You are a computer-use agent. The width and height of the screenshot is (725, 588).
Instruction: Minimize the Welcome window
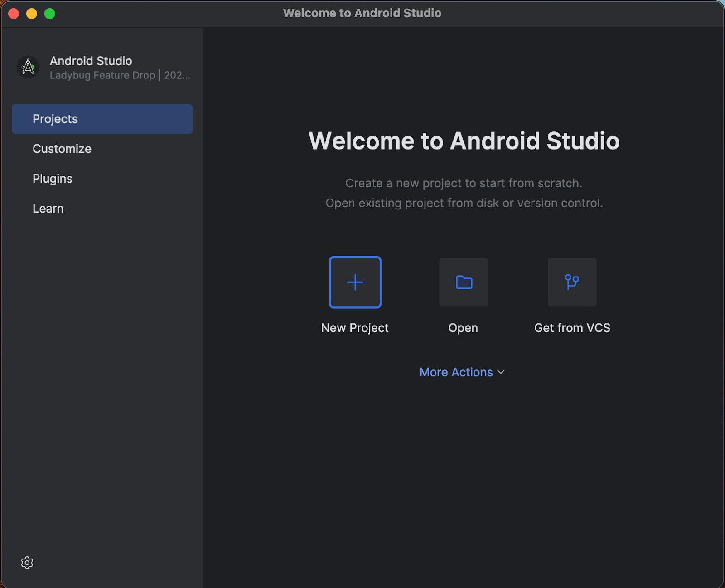tap(31, 13)
